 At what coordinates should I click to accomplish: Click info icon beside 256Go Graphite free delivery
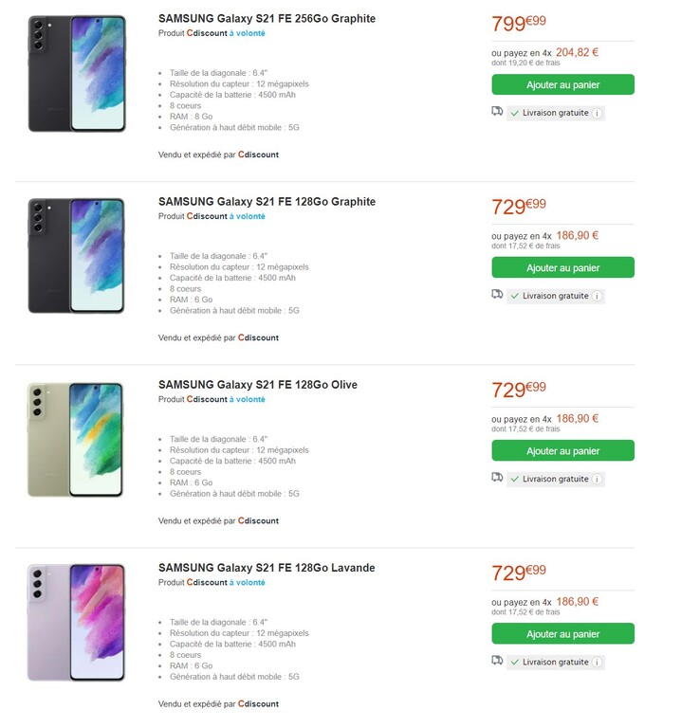(x=597, y=113)
